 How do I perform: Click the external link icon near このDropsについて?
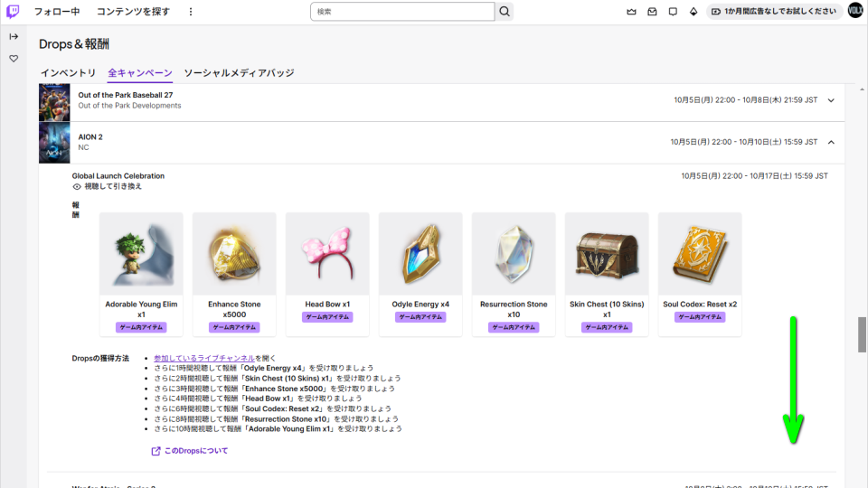(156, 452)
